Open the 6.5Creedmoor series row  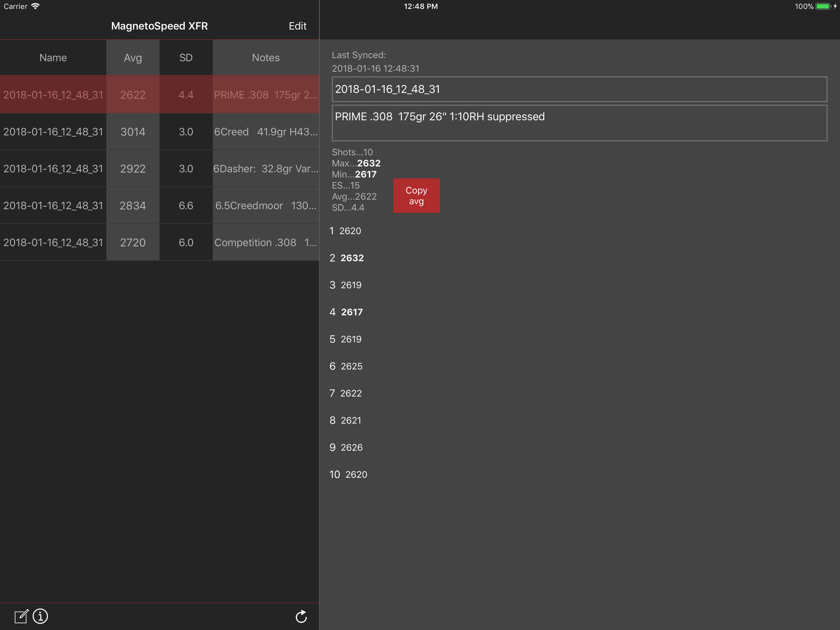[x=160, y=205]
